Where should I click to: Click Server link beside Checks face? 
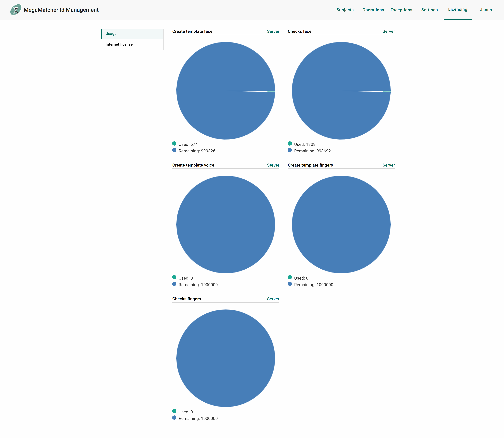click(x=388, y=31)
